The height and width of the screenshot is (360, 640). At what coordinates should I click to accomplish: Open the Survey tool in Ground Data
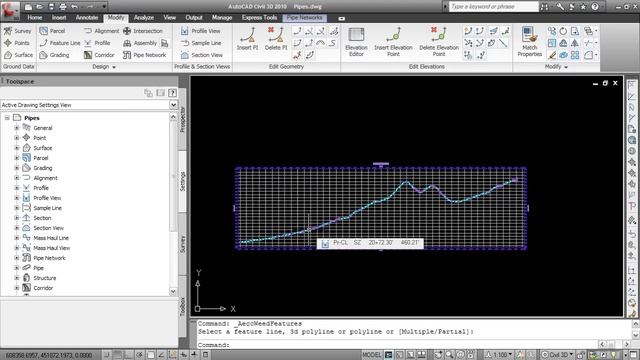coord(18,31)
